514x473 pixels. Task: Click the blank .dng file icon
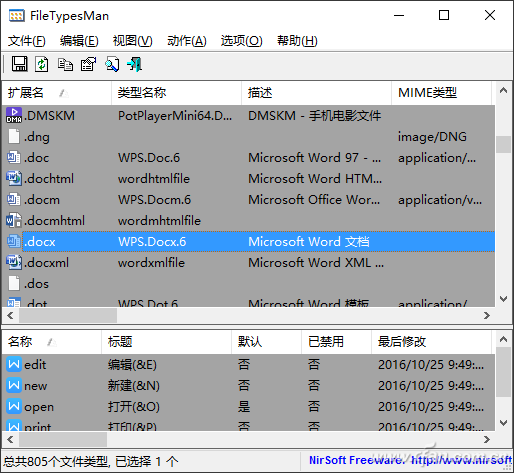pos(14,136)
